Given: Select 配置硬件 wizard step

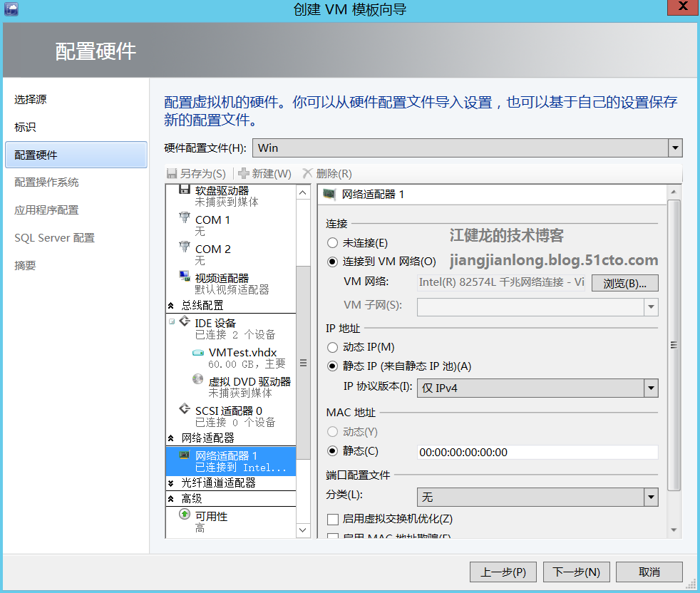Looking at the screenshot, I should point(76,155).
